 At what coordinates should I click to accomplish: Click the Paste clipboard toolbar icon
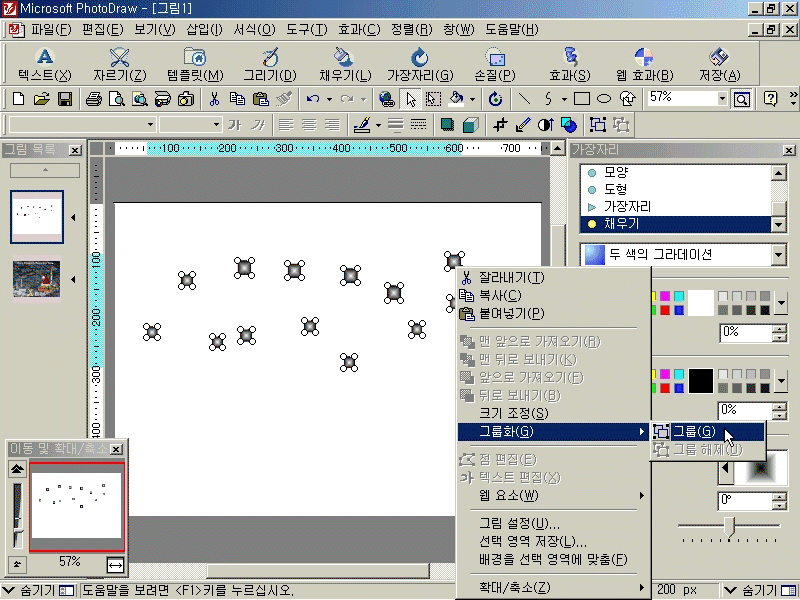click(261, 98)
